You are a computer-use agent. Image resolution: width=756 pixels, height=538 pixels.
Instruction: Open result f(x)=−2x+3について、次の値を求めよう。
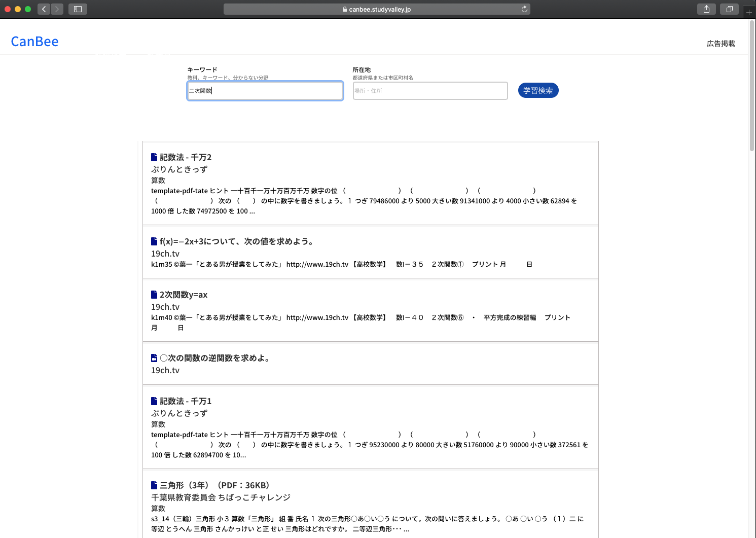tap(237, 241)
